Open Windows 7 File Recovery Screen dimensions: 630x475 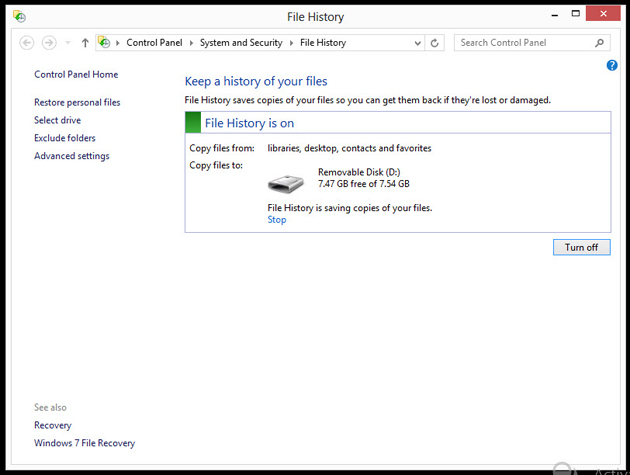click(x=84, y=443)
